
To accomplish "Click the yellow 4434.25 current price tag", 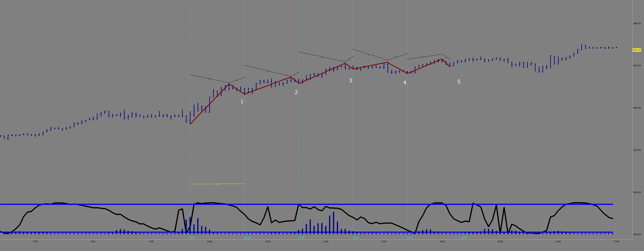I will click(x=636, y=50).
